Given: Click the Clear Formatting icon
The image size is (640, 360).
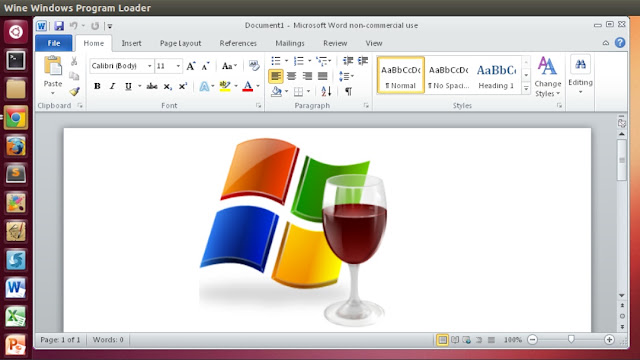Looking at the screenshot, I should (x=254, y=66).
